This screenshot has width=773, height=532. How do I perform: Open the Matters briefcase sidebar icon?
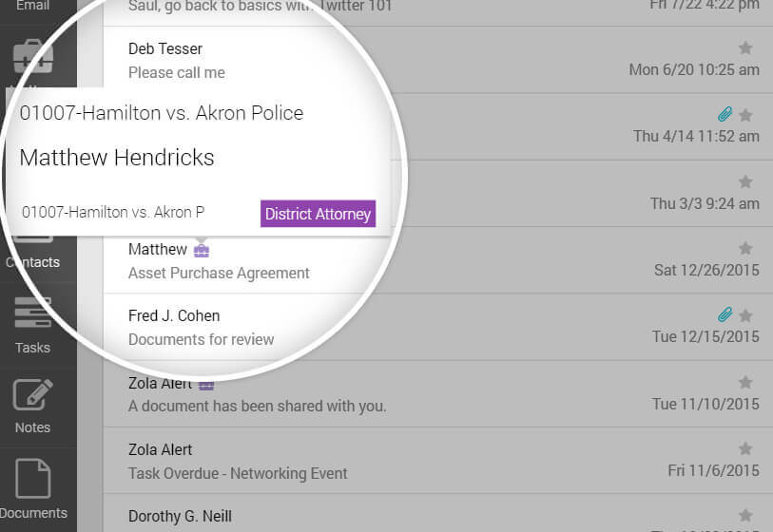33,56
